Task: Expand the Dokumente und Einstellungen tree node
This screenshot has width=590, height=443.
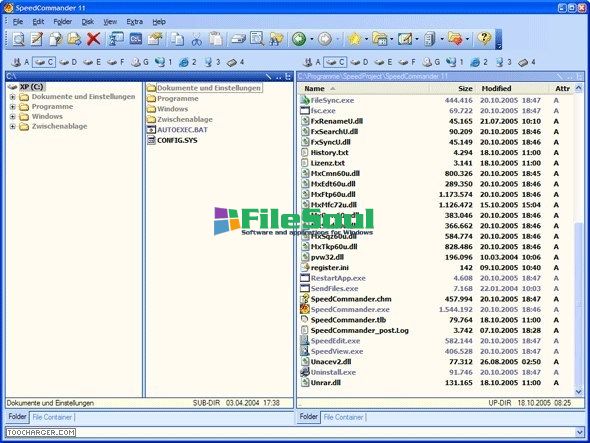Action: 12,97
